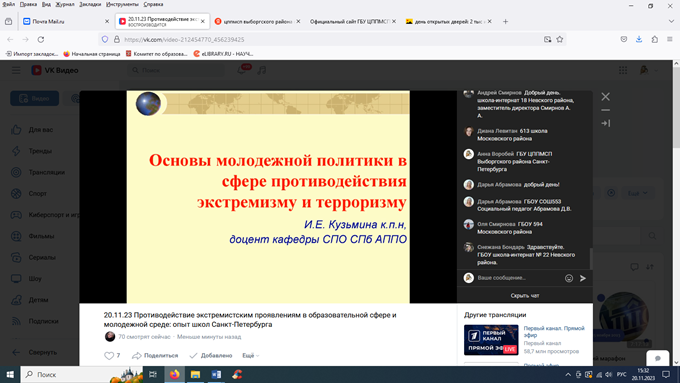681x383 pixels.
Task: Open the Windows notification center icon
Action: coord(666,374)
